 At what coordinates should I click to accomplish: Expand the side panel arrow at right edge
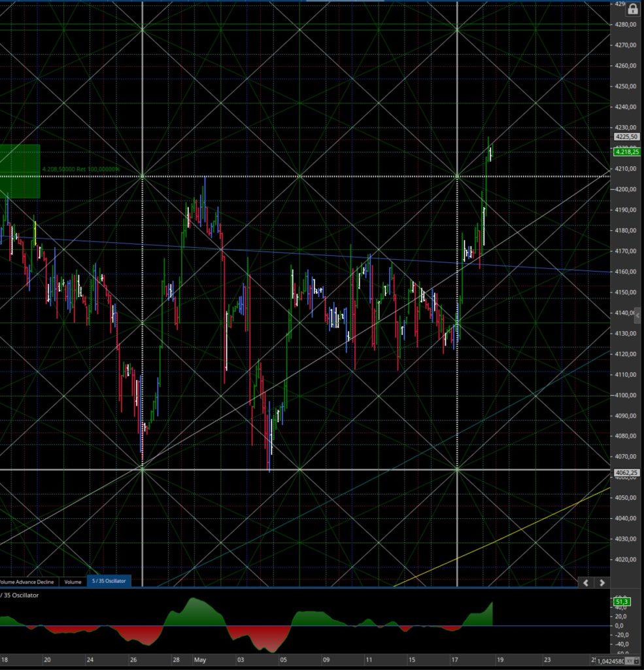click(637, 316)
